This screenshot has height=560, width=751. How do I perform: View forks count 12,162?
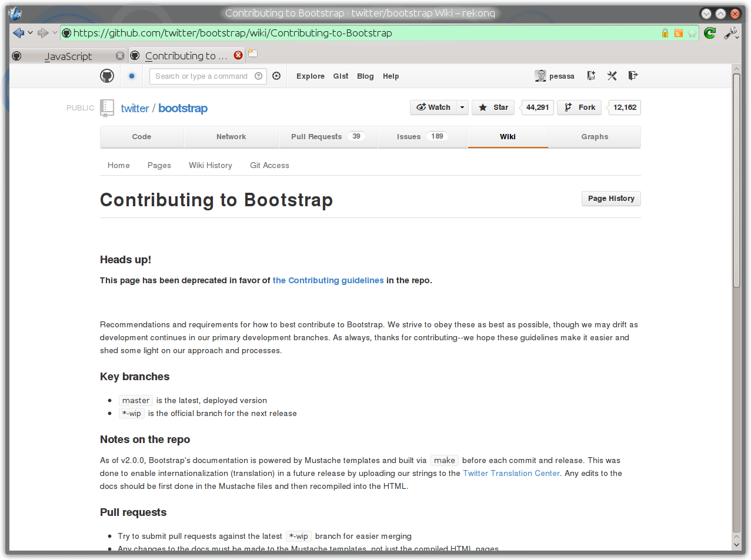tap(625, 108)
